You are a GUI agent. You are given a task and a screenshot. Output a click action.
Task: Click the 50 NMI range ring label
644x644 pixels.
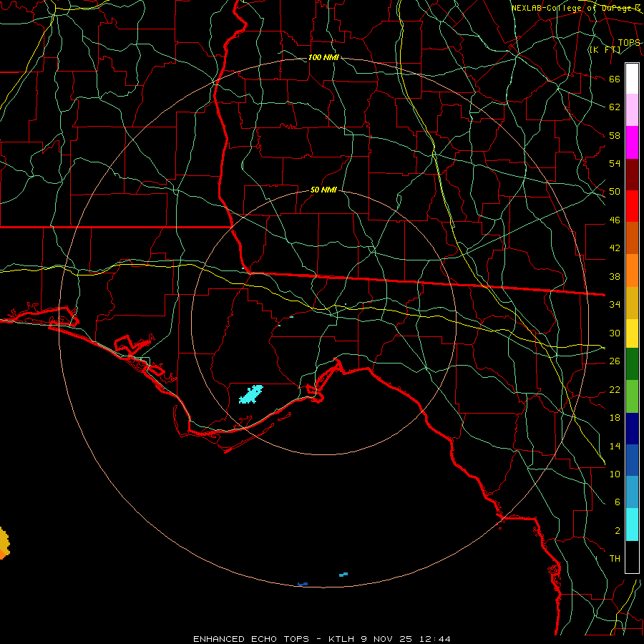coord(323,190)
